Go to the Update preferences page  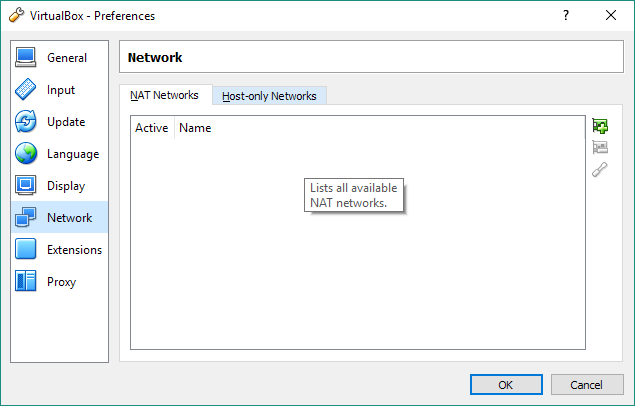coord(60,121)
